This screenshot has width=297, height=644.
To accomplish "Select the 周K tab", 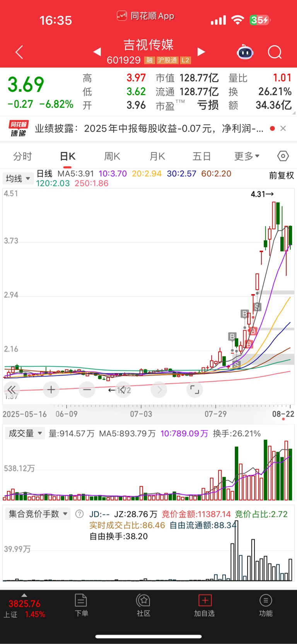I will click(112, 156).
